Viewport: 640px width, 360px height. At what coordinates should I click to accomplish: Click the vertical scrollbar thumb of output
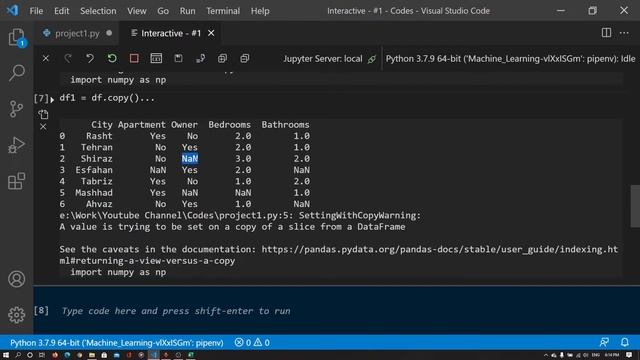635,206
